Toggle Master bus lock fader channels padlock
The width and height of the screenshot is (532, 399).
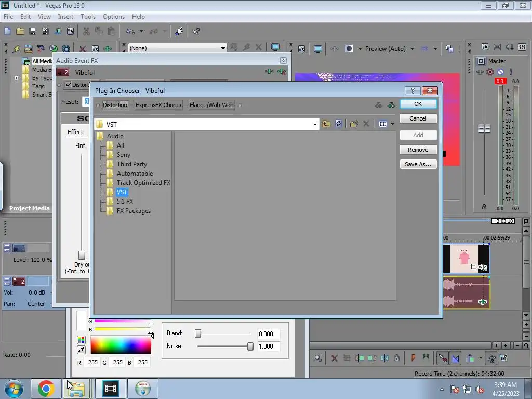click(484, 207)
